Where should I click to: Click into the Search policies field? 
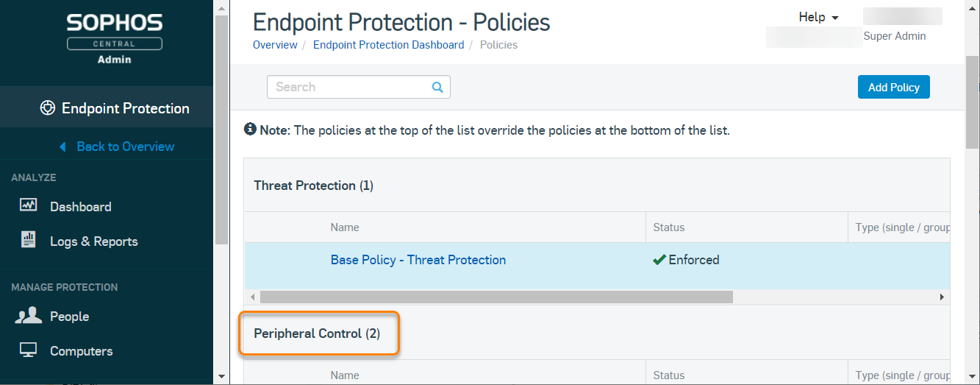click(349, 87)
